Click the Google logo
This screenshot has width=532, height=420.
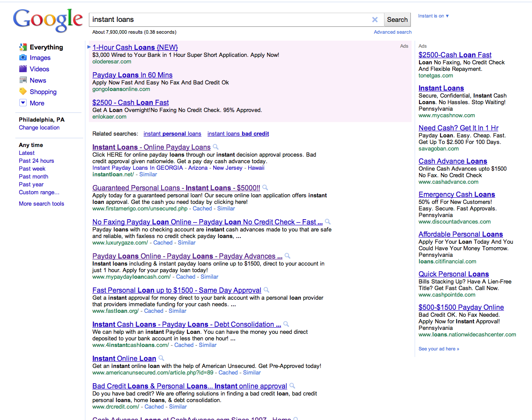pyautogui.click(x=48, y=21)
